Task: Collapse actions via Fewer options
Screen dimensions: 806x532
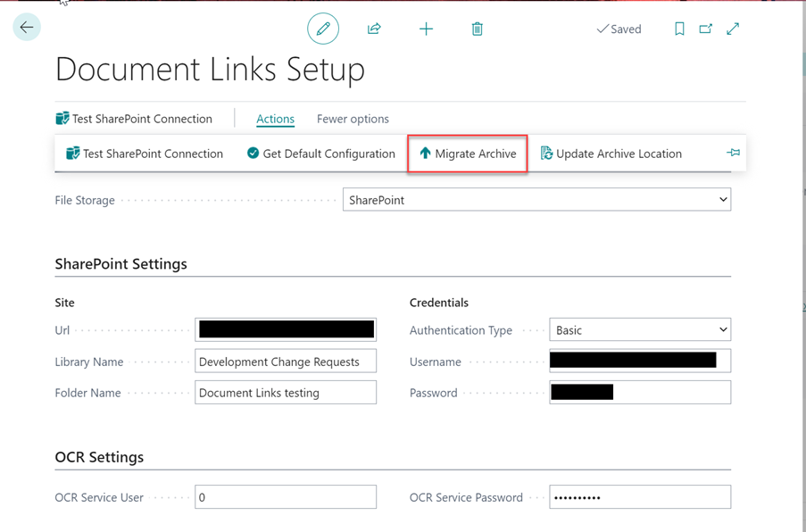Action: [x=352, y=118]
